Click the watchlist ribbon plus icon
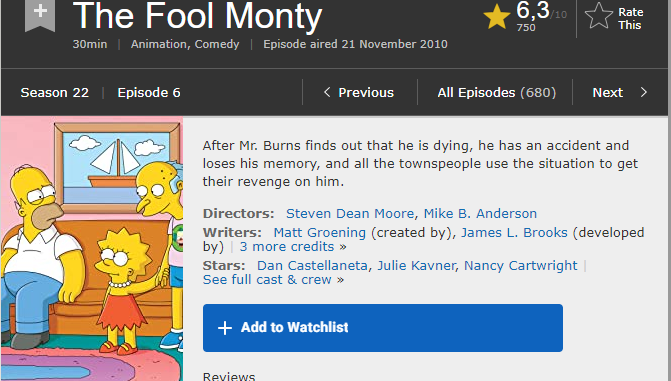The height and width of the screenshot is (381, 671). pos(40,13)
